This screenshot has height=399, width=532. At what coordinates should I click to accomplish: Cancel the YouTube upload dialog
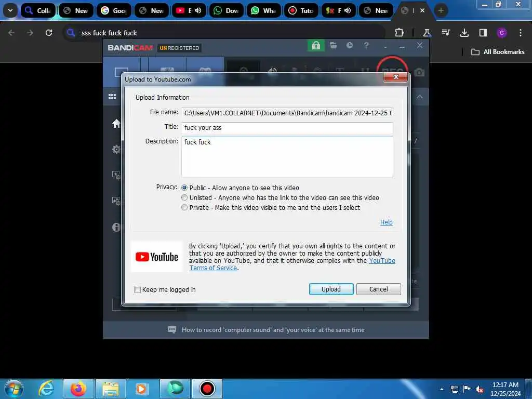pyautogui.click(x=379, y=289)
